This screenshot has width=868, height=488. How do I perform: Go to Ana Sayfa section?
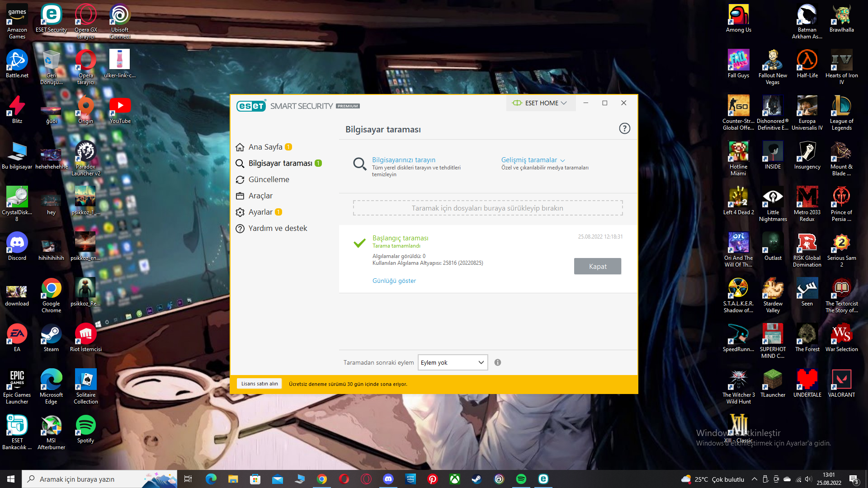click(265, 147)
